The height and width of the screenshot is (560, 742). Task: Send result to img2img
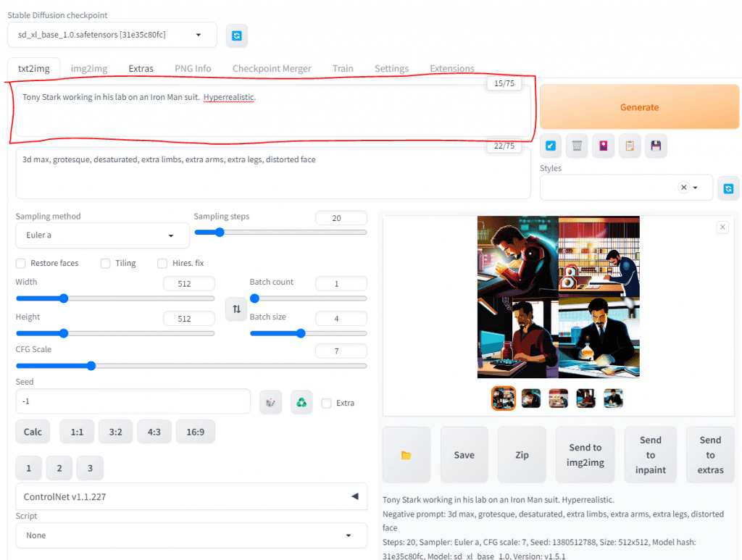(585, 454)
